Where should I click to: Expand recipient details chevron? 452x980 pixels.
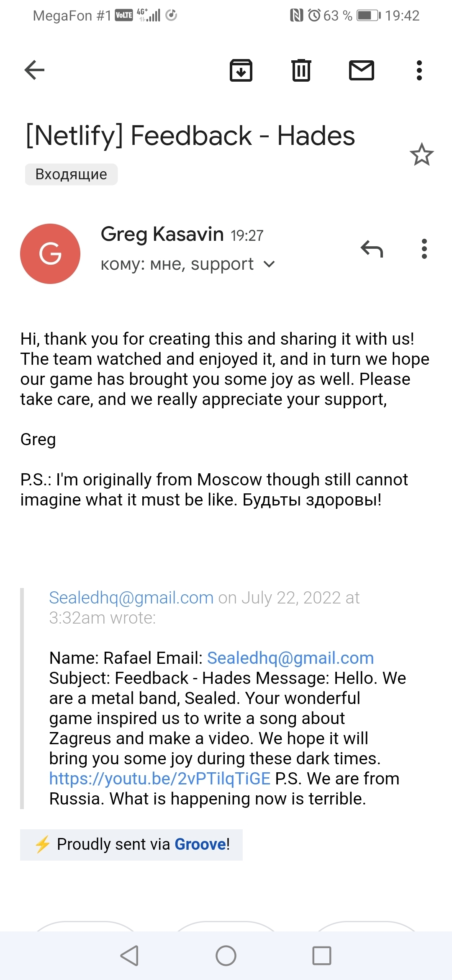pyautogui.click(x=270, y=264)
